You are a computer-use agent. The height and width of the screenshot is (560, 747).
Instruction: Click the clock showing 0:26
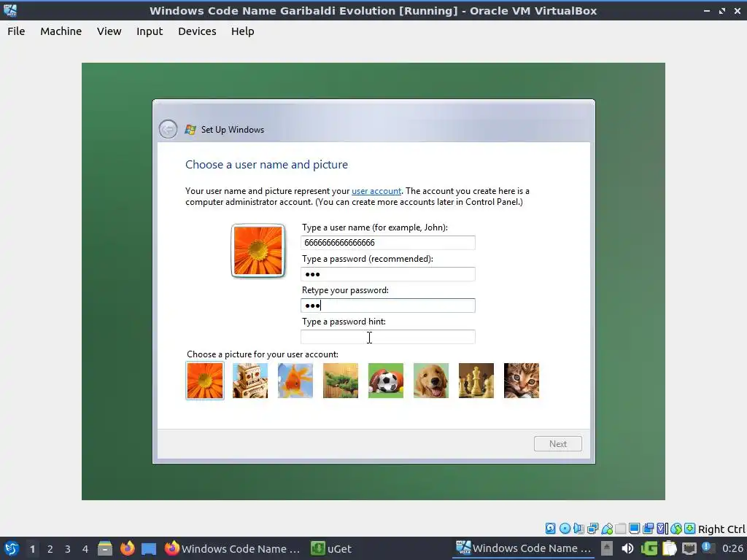coord(732,548)
